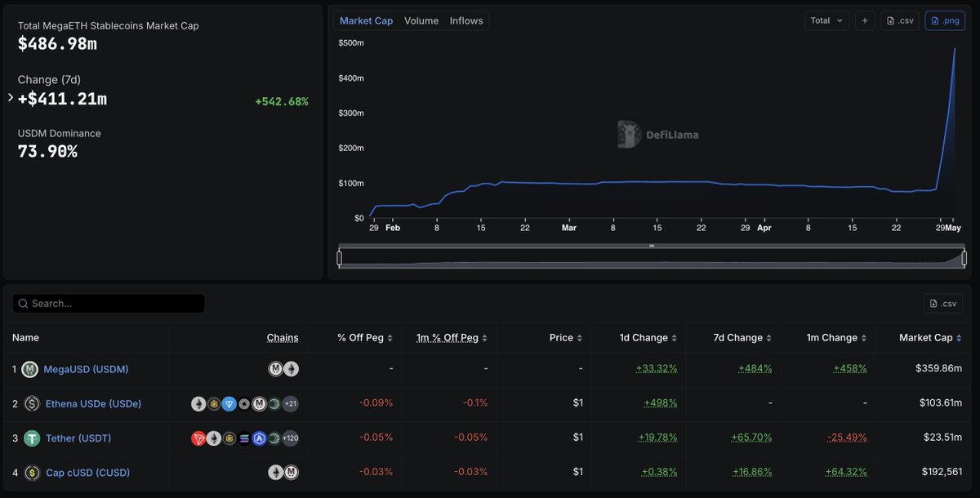980x498 pixels.
Task: Click the Tether 7d change +65.70%
Action: (751, 438)
